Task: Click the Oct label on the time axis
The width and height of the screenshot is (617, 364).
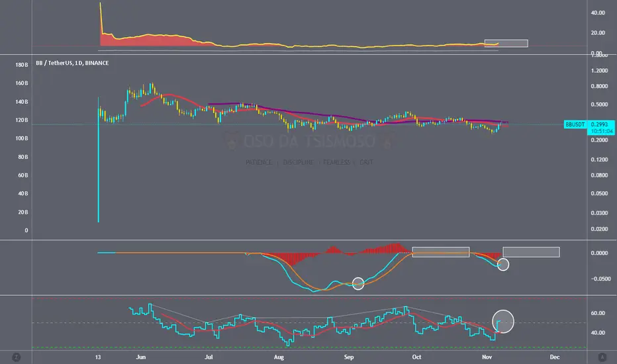Action: click(x=416, y=357)
